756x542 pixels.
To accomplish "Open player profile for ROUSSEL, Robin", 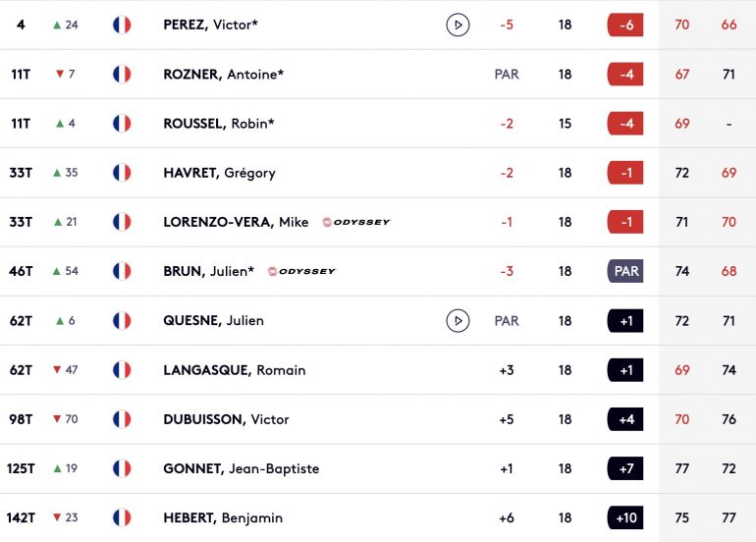I will coord(219,124).
